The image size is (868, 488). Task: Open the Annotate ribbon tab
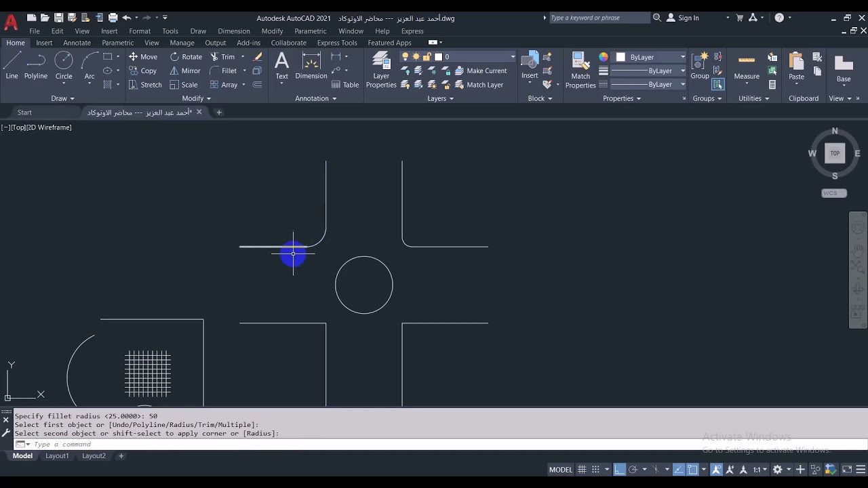pyautogui.click(x=77, y=43)
